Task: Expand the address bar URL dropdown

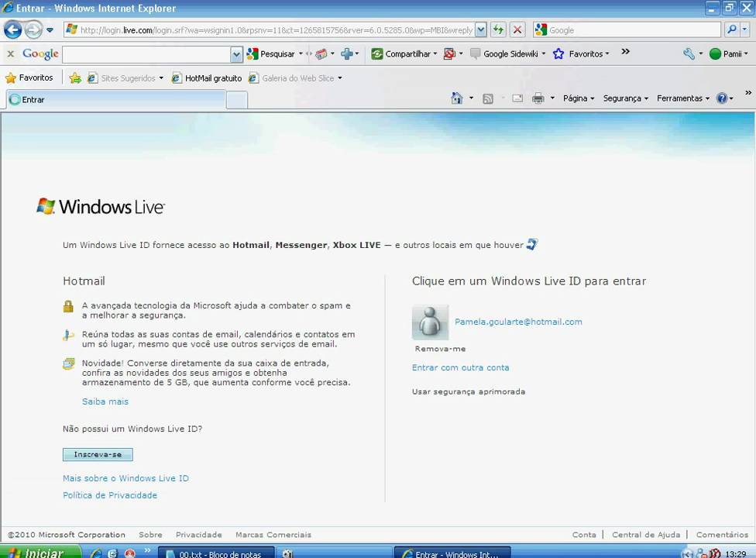Action: click(x=481, y=30)
